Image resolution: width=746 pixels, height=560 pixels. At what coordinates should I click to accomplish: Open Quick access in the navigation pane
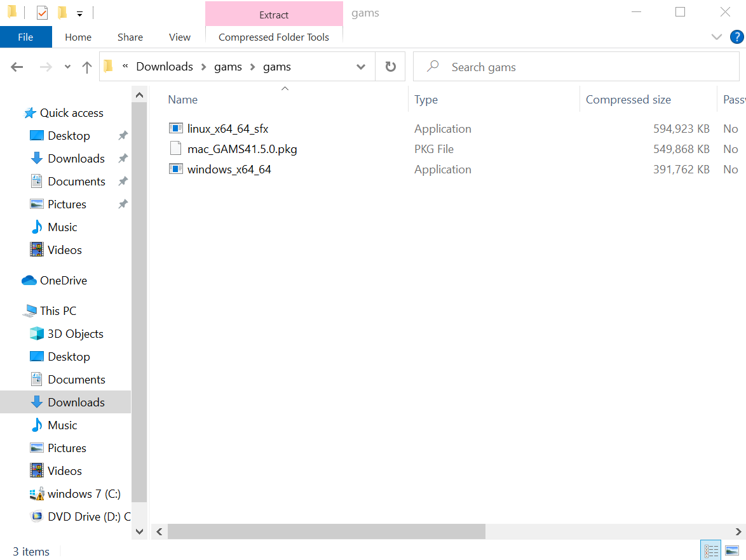(71, 112)
